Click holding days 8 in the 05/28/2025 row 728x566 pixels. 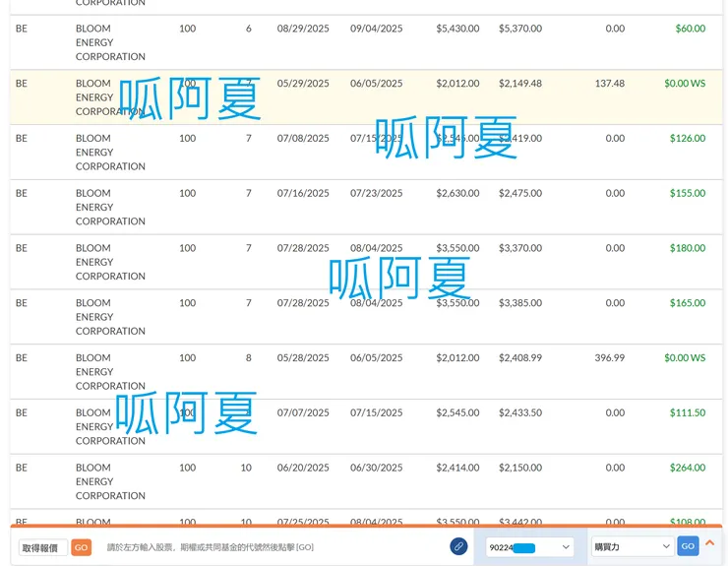coord(248,357)
